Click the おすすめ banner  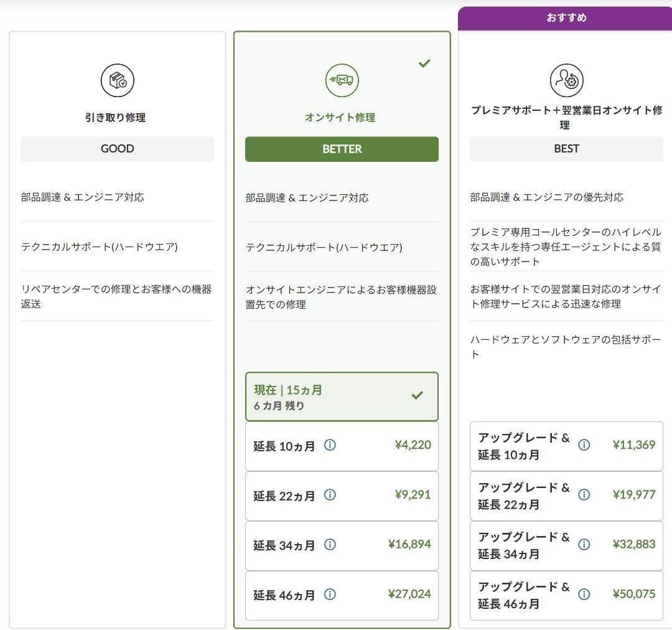(x=566, y=17)
